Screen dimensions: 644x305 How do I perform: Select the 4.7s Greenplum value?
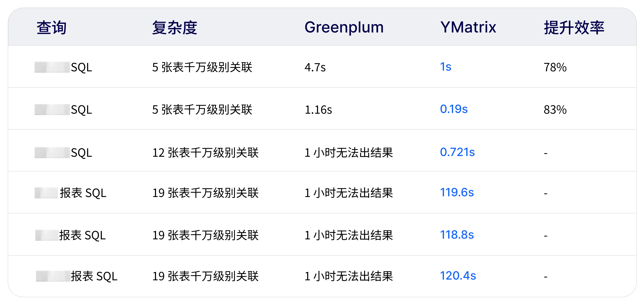[x=315, y=67]
